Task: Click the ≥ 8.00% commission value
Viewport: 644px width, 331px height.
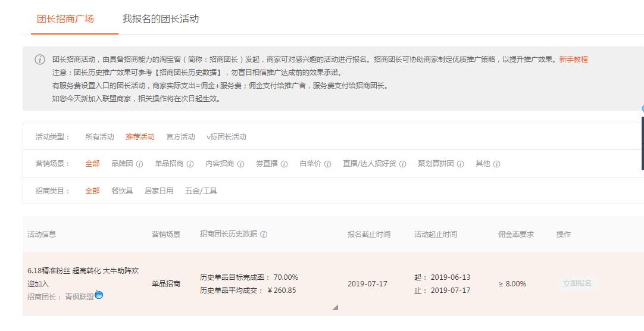Action: click(x=512, y=284)
